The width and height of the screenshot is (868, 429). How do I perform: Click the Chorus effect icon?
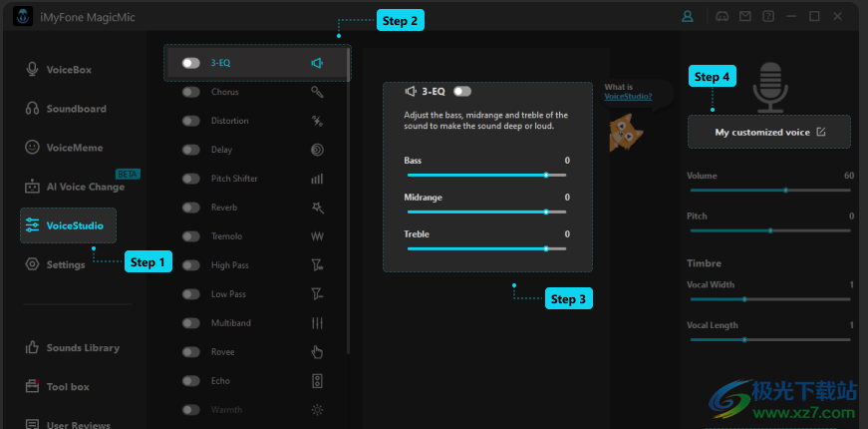pos(317,92)
